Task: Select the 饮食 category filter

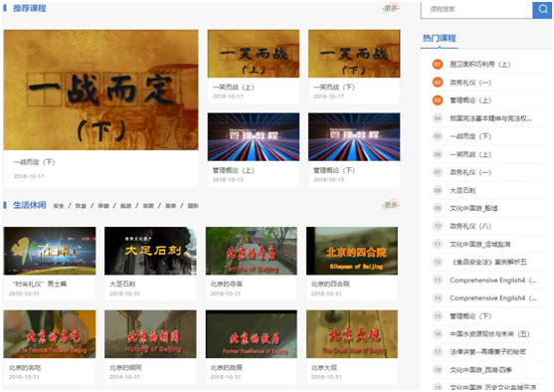Action: point(81,206)
